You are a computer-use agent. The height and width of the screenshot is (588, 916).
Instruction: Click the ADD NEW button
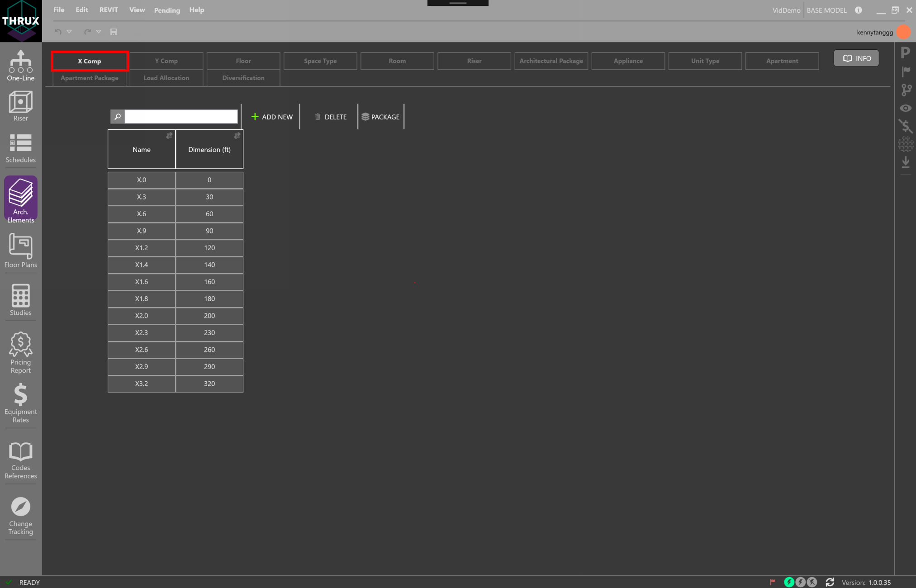click(x=272, y=117)
